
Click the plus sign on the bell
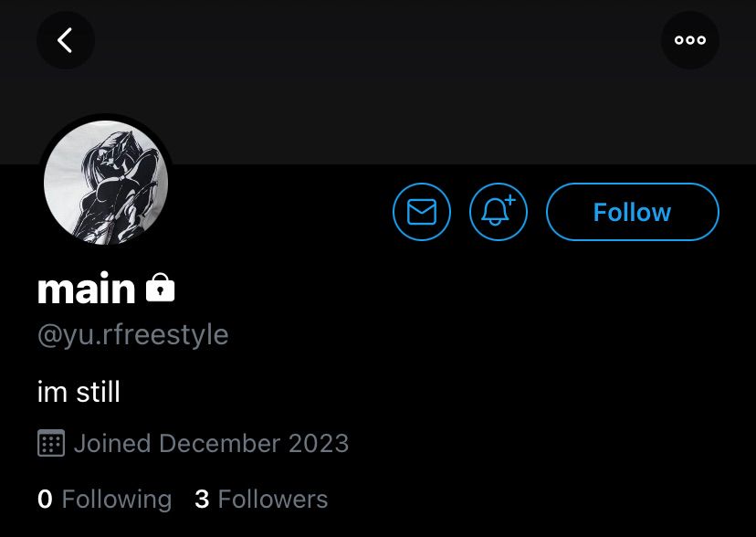[509, 199]
